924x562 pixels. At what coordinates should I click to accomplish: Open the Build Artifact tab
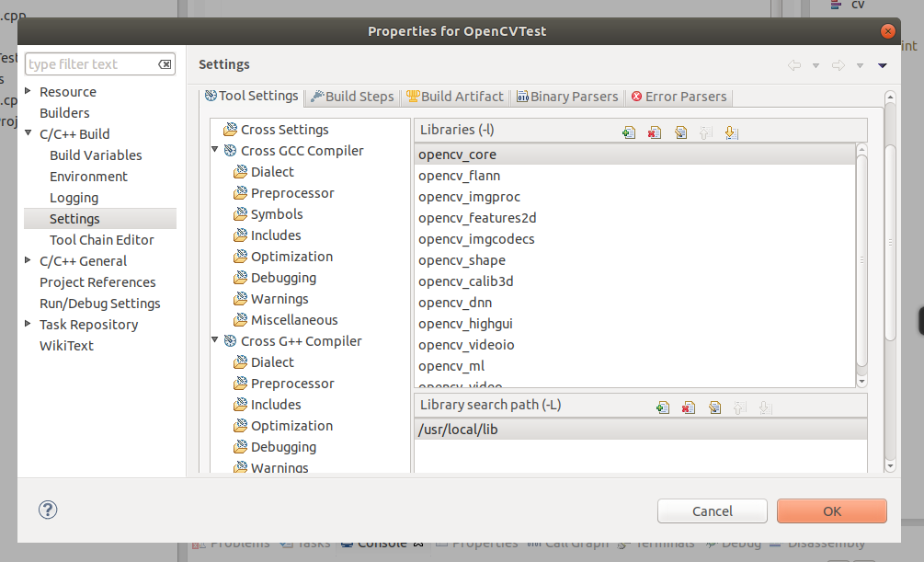click(455, 97)
